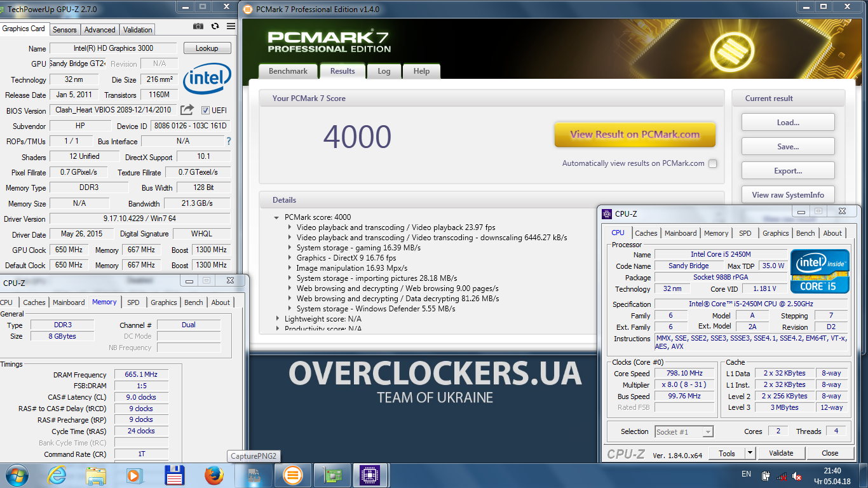Click View Result on PCMark.com button
The height and width of the screenshot is (488, 868).
(635, 135)
